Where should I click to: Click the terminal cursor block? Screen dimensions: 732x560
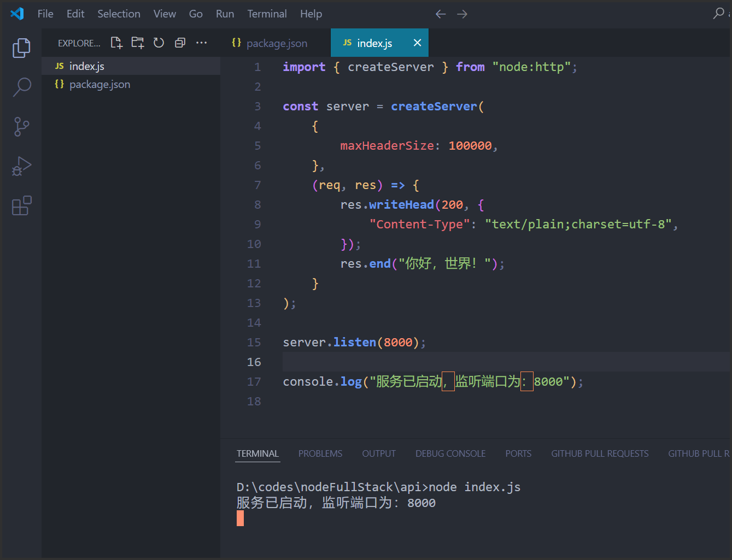[x=240, y=518]
